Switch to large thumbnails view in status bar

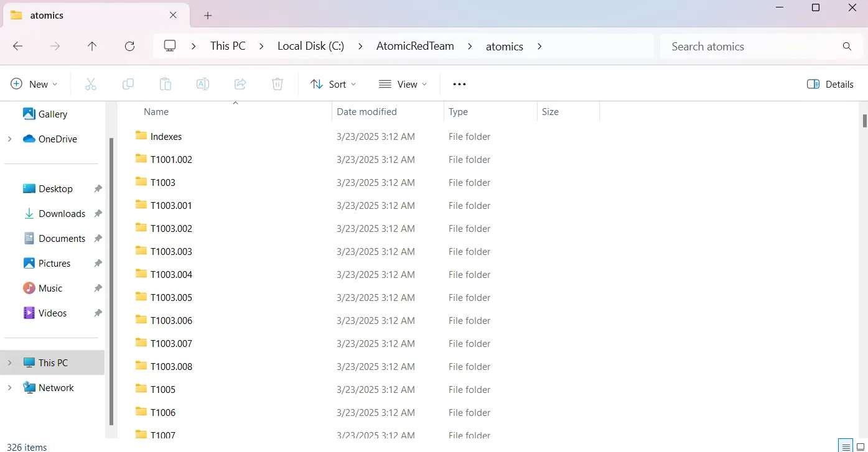pyautogui.click(x=861, y=446)
